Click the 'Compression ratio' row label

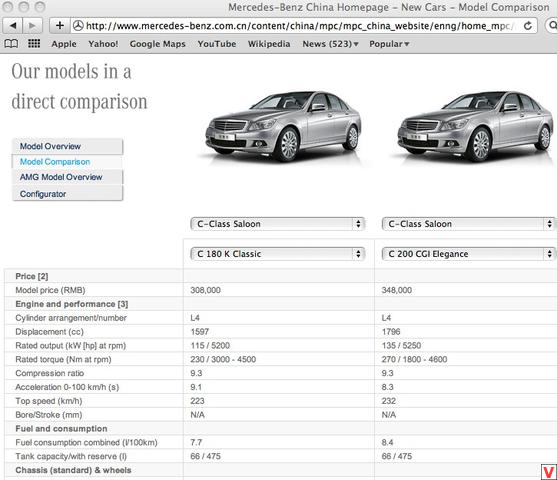tap(49, 373)
